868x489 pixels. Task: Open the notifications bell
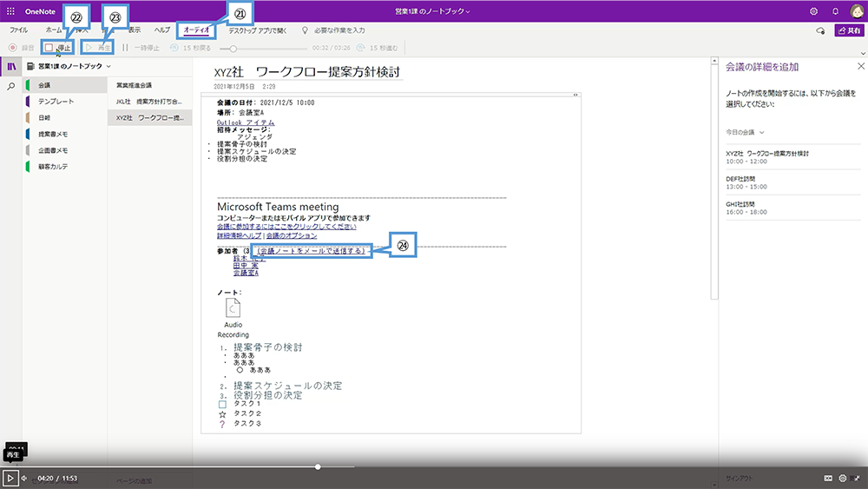tap(835, 11)
